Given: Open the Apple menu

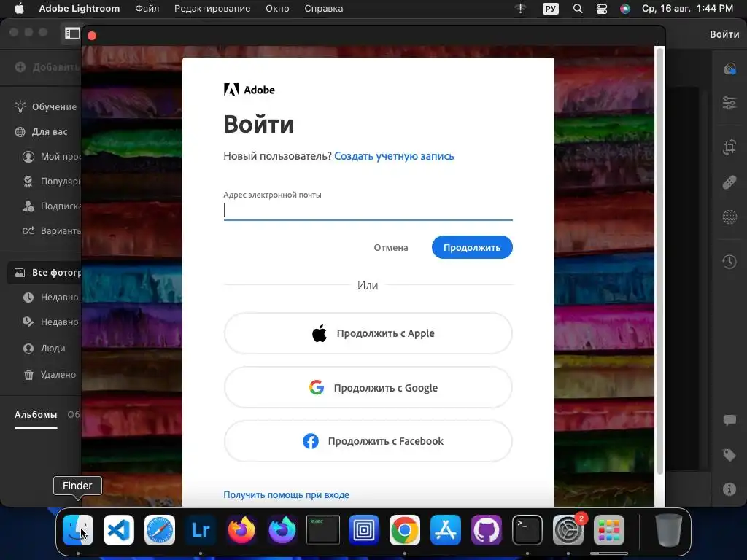Looking at the screenshot, I should 19,9.
